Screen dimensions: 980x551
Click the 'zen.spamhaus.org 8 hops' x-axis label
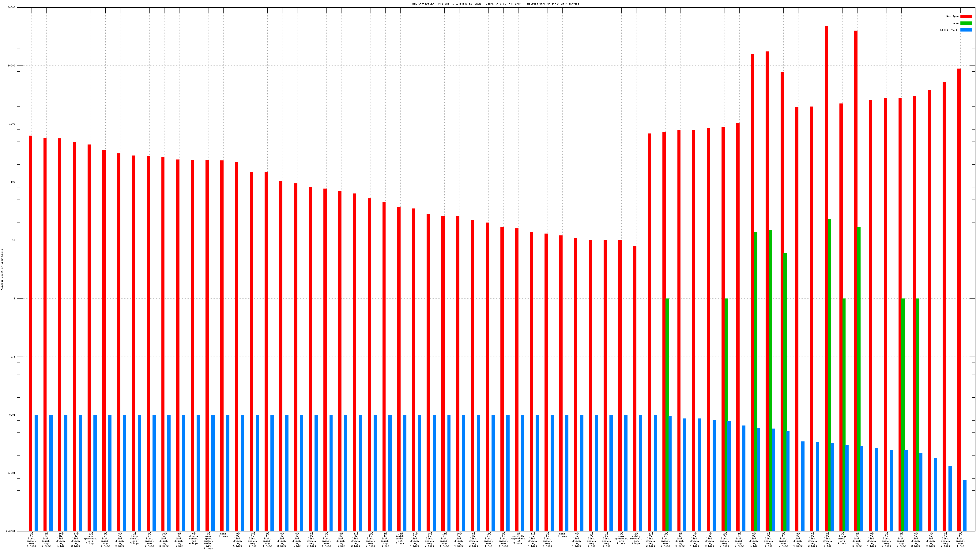click(x=91, y=538)
